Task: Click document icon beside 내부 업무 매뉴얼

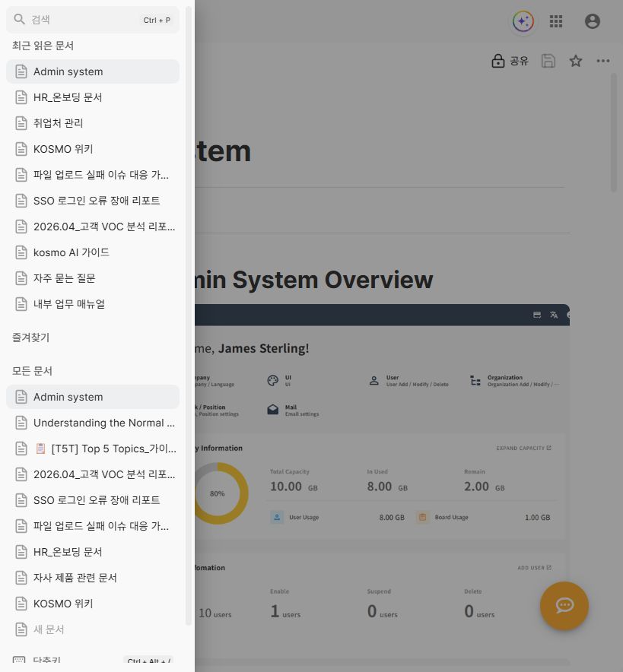Action: (x=21, y=304)
